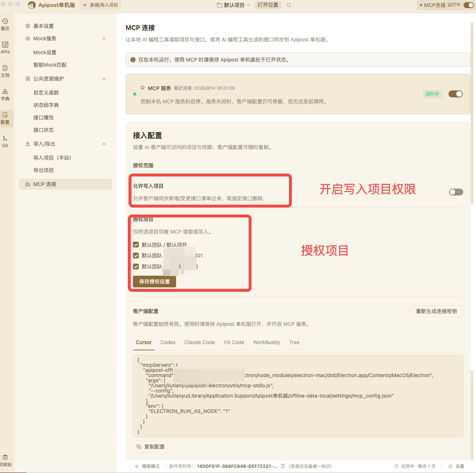Image resolution: width=476 pixels, height=473 pixels.
Task: Click the 新建/导入项目 button
Action: pos(100,5)
